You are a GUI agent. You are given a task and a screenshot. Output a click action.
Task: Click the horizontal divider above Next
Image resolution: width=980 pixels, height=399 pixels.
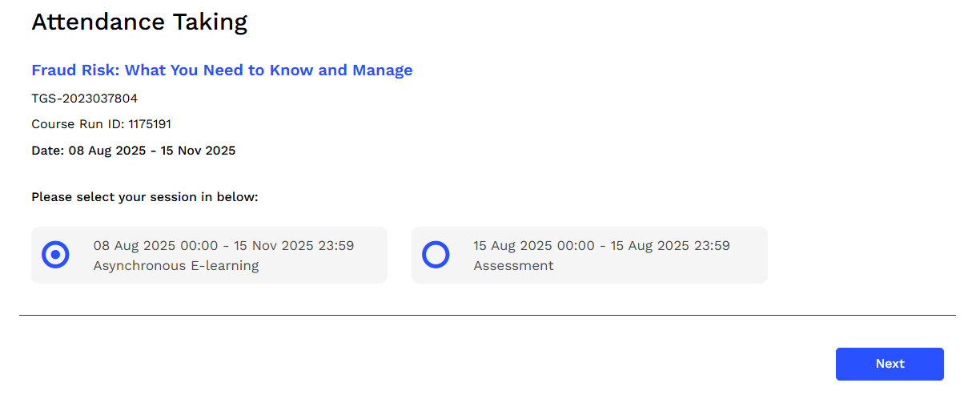tap(487, 315)
